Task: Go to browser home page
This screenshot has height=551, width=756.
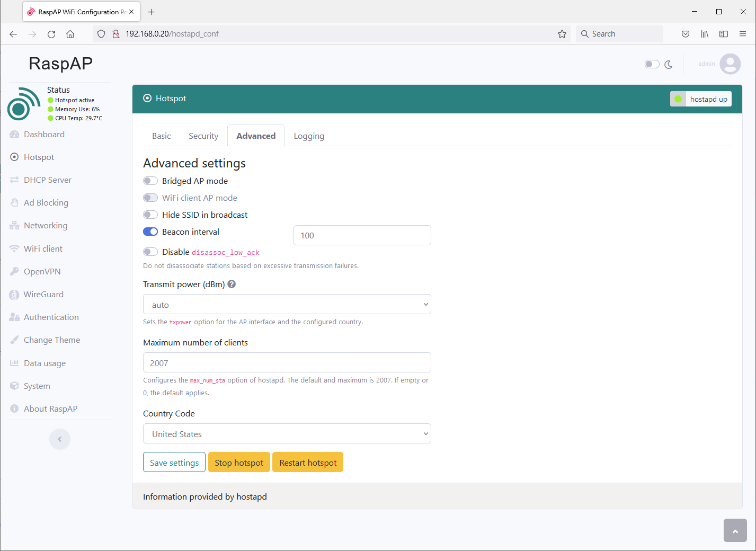Action: (70, 34)
